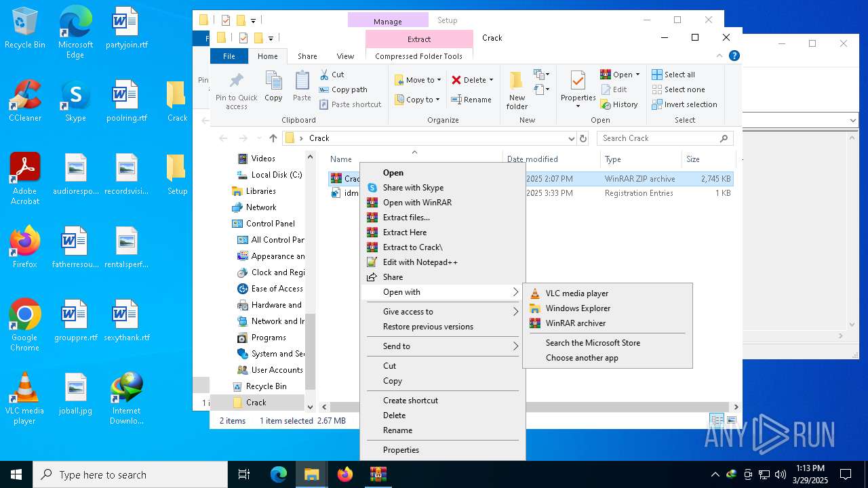
Task: Click the ribbon Open dropdown button
Action: (x=620, y=75)
